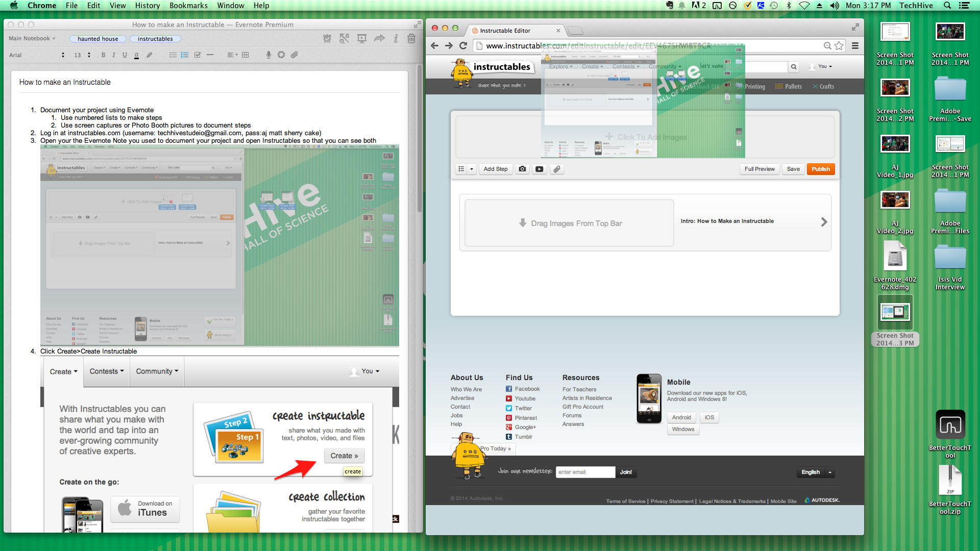Click the Add Step button

tap(495, 169)
